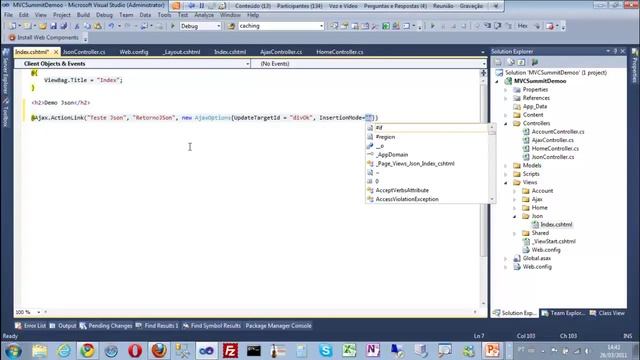Switch to the Team Explorer tab

(x=563, y=313)
